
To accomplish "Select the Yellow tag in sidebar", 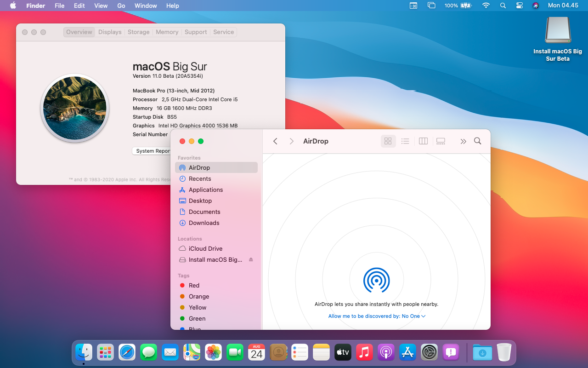I will coord(216,307).
